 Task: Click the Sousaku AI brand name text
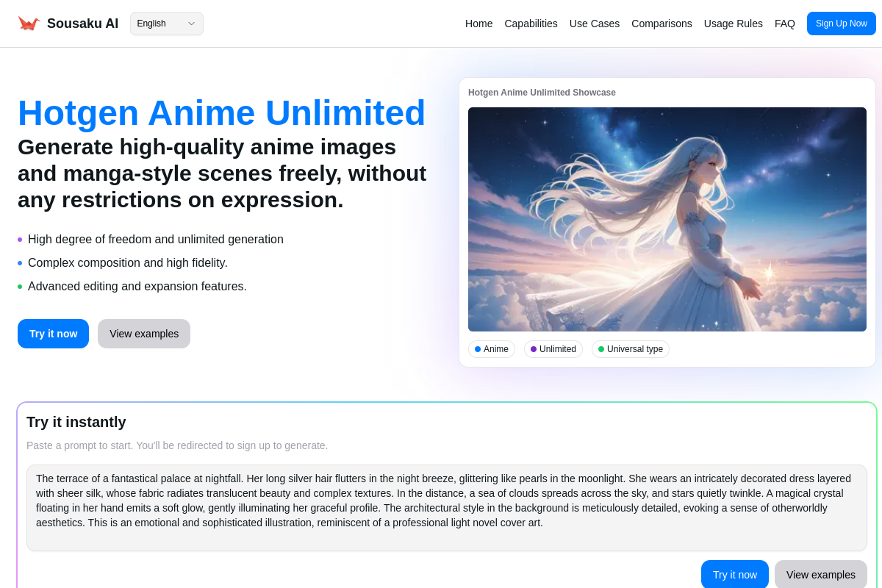[82, 24]
